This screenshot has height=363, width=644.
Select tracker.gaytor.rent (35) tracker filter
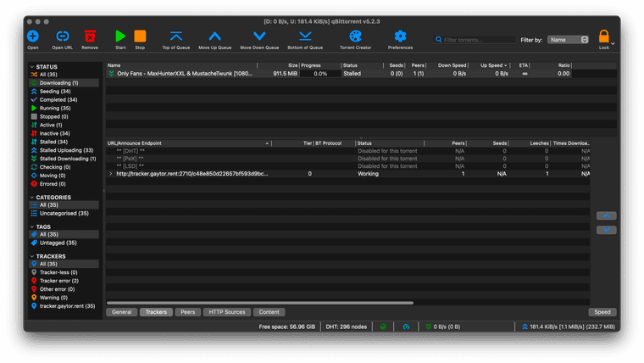tap(64, 306)
